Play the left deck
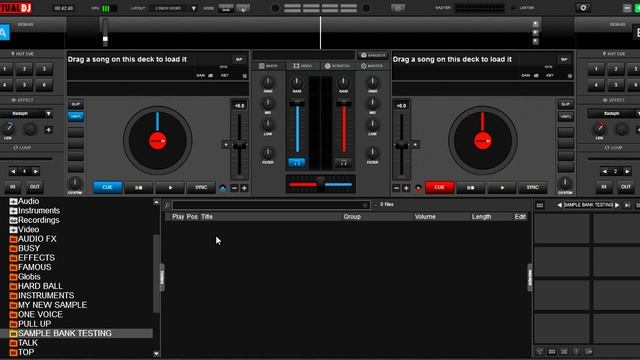The height and width of the screenshot is (360, 640). tap(170, 187)
